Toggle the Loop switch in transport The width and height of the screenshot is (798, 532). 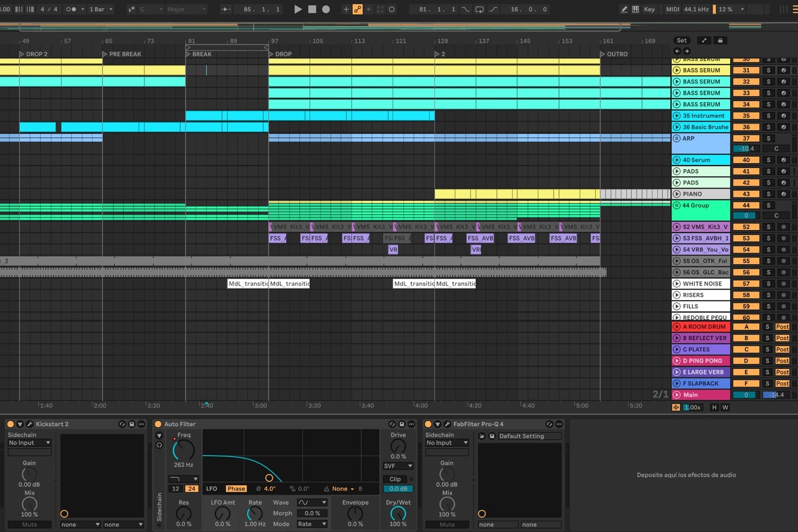pos(479,9)
